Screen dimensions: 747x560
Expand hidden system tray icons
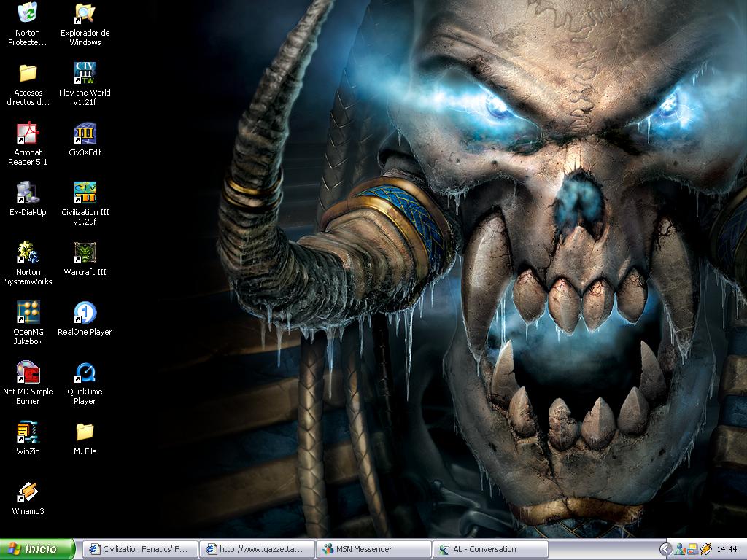point(665,550)
